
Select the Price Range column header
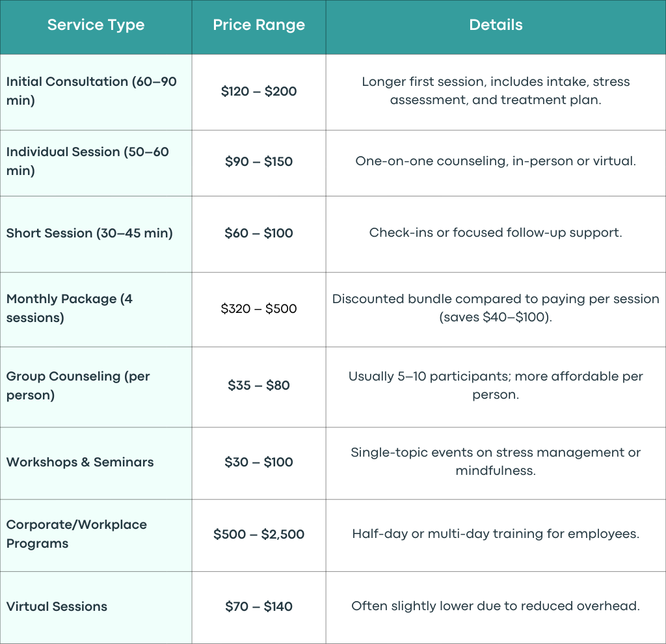[x=259, y=25]
